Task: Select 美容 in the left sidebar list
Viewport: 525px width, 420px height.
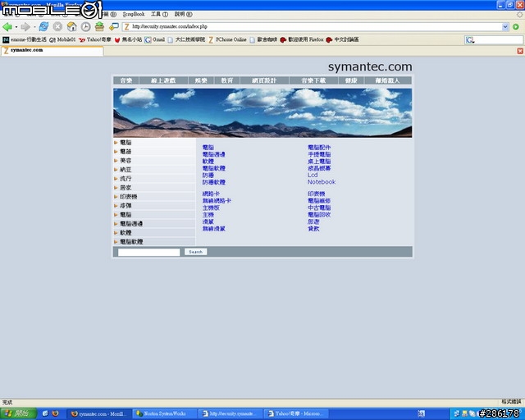Action: click(x=154, y=161)
